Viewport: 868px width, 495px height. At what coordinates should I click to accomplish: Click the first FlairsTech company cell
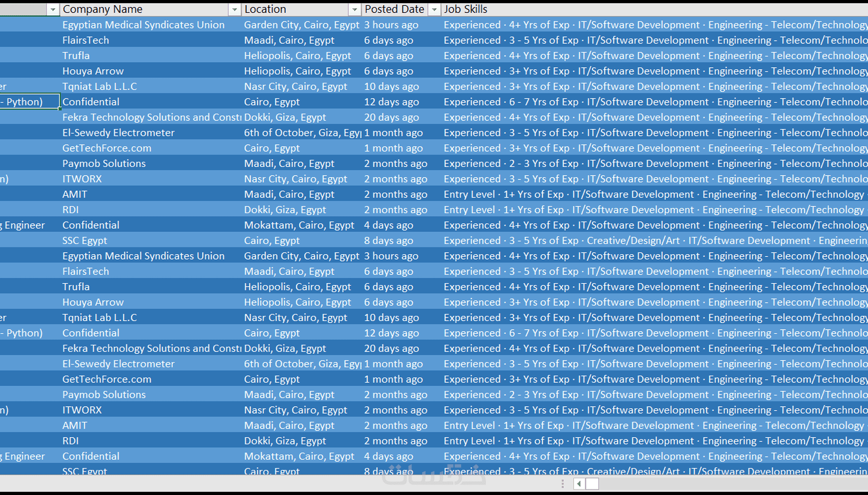(x=151, y=40)
